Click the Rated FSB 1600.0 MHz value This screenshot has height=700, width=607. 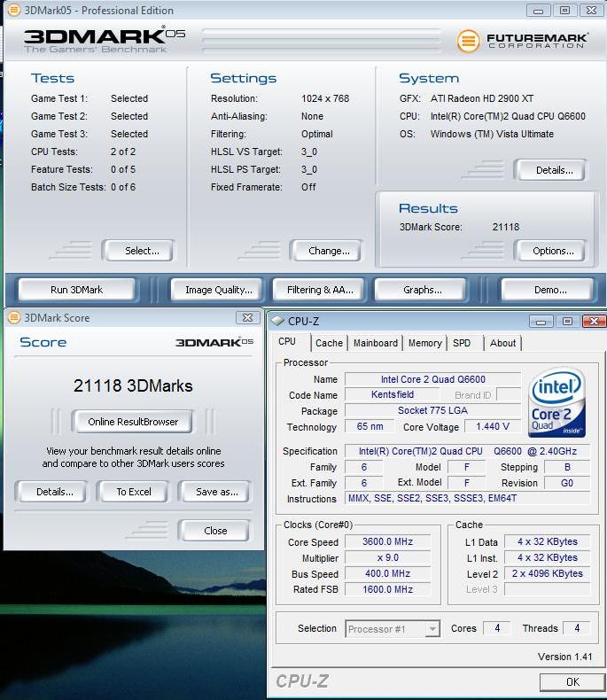point(387,589)
